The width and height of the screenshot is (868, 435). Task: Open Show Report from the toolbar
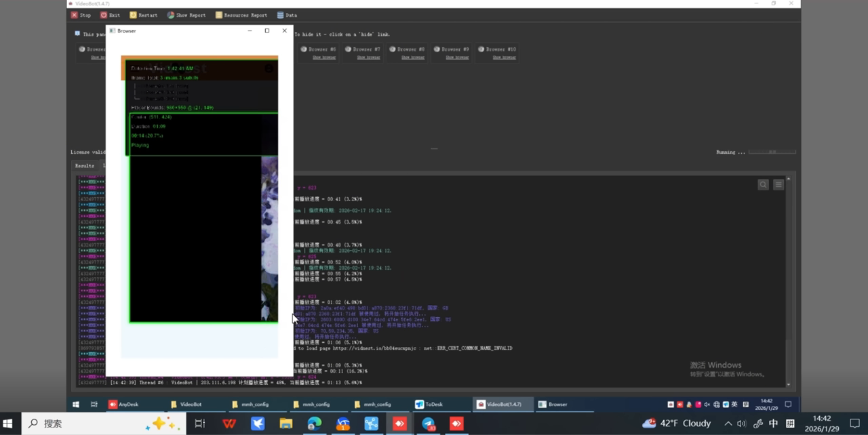pos(186,15)
